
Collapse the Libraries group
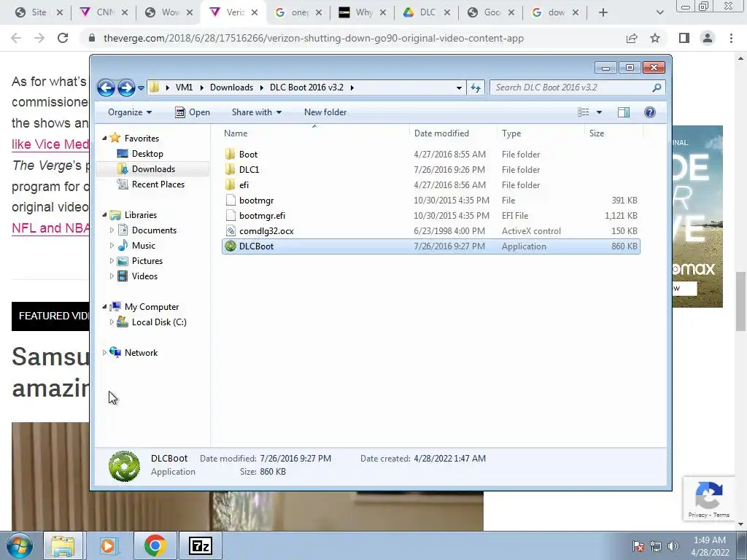click(x=105, y=215)
